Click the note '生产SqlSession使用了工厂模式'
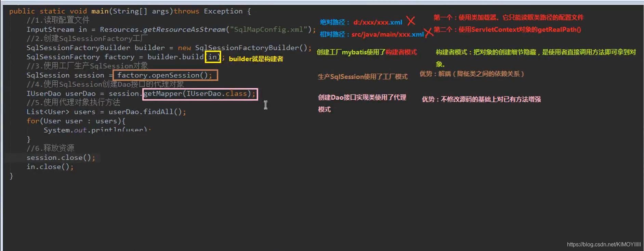Image resolution: width=644 pixels, height=251 pixels. (363, 77)
